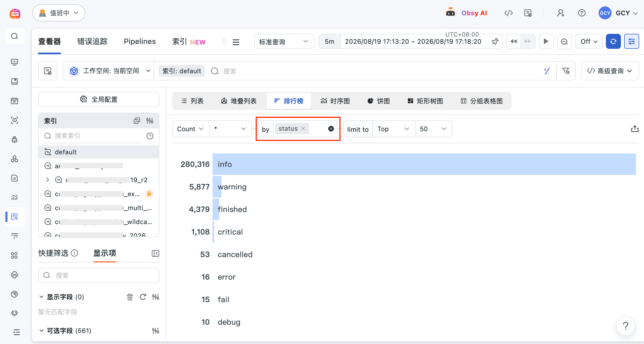The width and height of the screenshot is (644, 344).
Task: Switch to the 矩形树图 treemap view
Action: tap(425, 101)
